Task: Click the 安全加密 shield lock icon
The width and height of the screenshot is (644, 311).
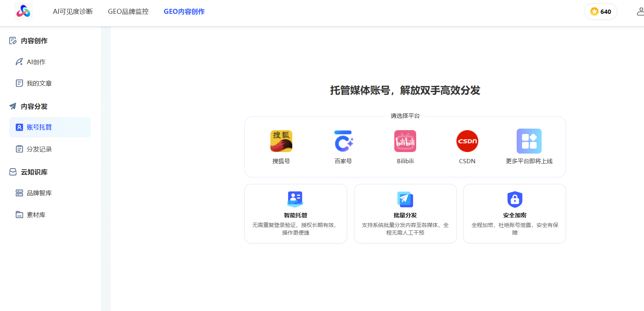Action: [x=515, y=199]
